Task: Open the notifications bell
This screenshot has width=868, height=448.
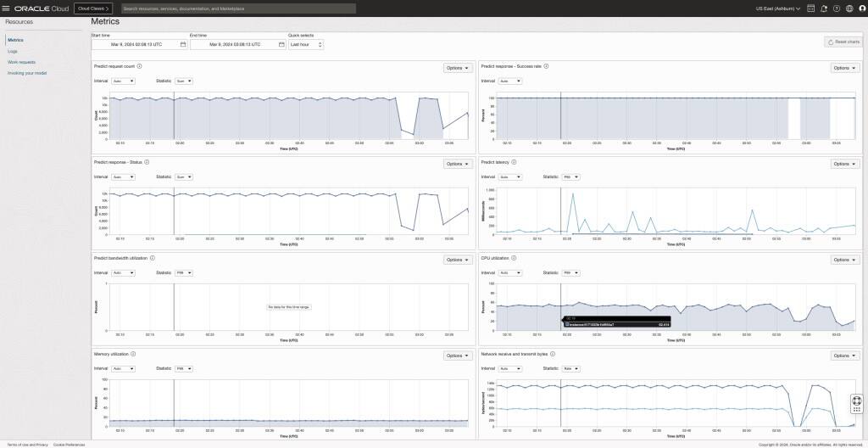Action: (x=824, y=8)
